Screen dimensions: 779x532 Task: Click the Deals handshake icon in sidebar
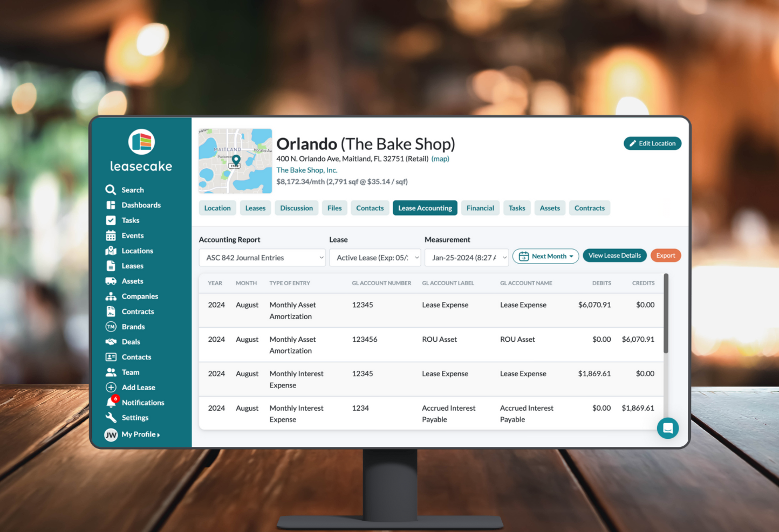(111, 342)
